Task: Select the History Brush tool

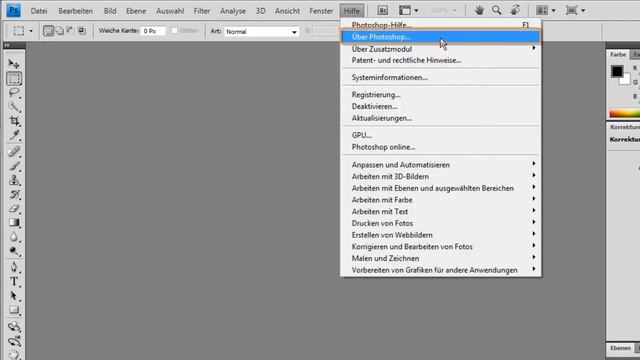Action: click(14, 194)
